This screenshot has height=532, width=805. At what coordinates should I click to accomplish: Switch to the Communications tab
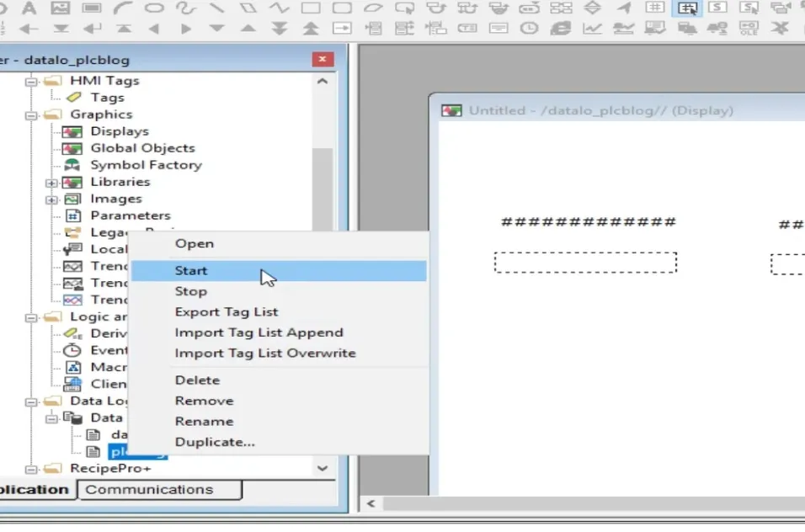coord(159,489)
